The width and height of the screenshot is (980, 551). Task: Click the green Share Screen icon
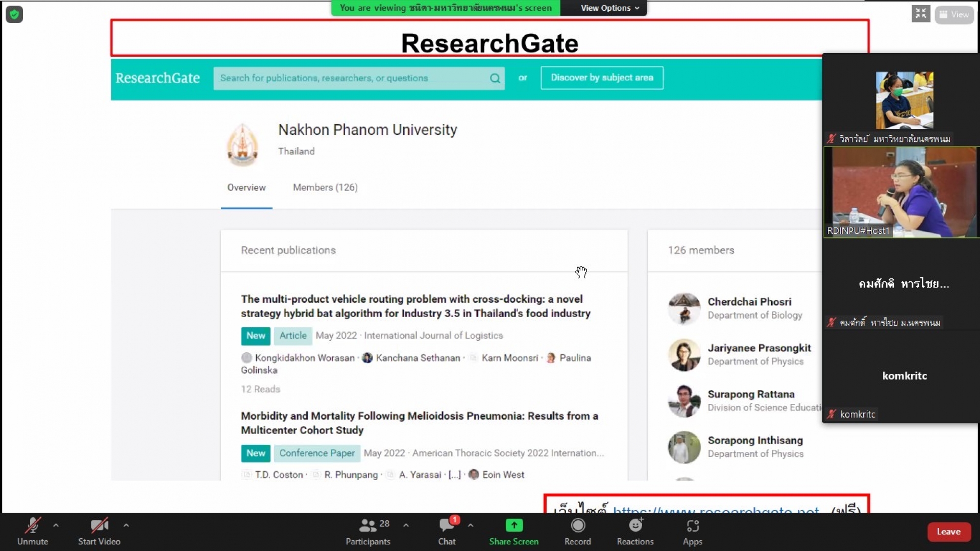click(514, 525)
